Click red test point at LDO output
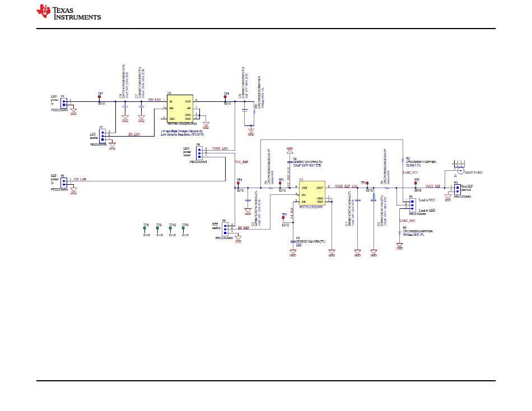Screen dimensions: 532x411 coord(225,97)
